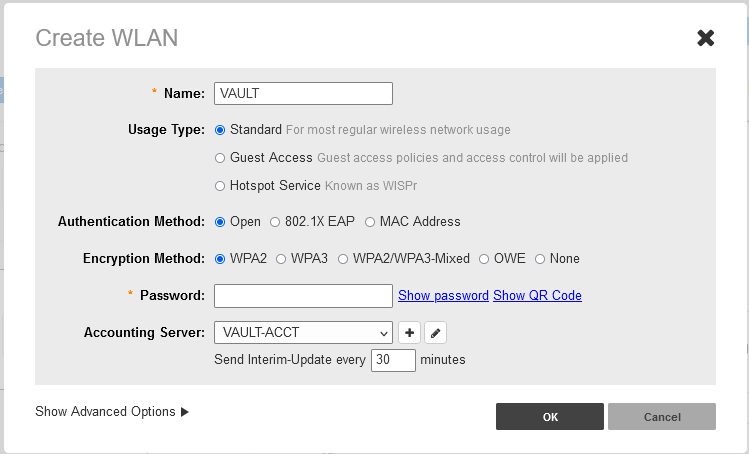Viewport: 749px width, 454px height.
Task: Close the Create WLAN dialog with X
Action: [x=705, y=38]
